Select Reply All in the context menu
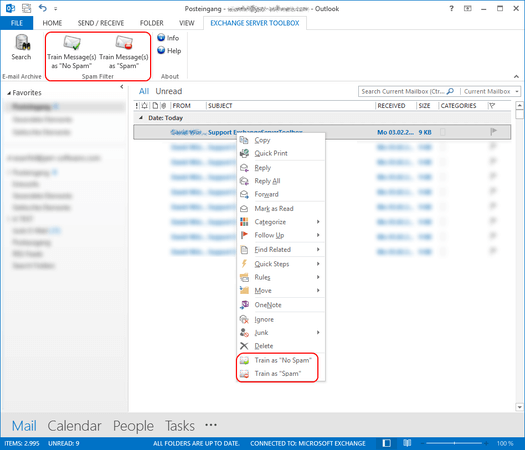The width and height of the screenshot is (525, 450). click(x=281, y=181)
